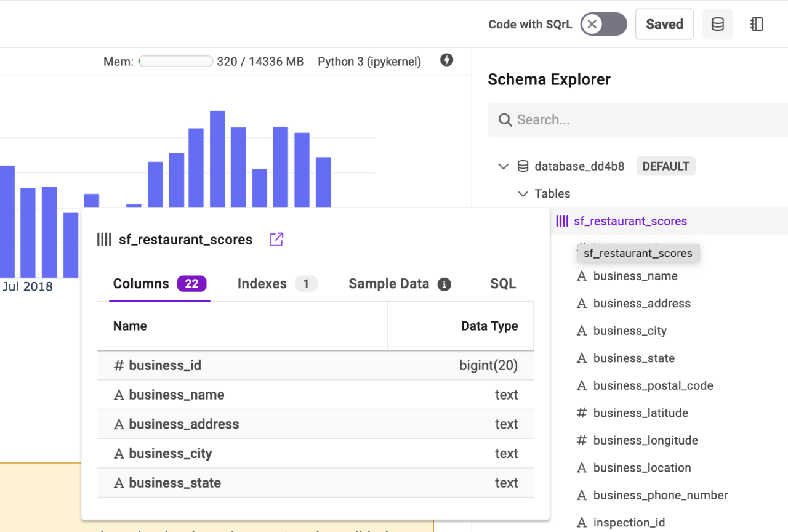Switch to the Indexes tab
Viewport: 788px width, 532px height.
point(262,284)
